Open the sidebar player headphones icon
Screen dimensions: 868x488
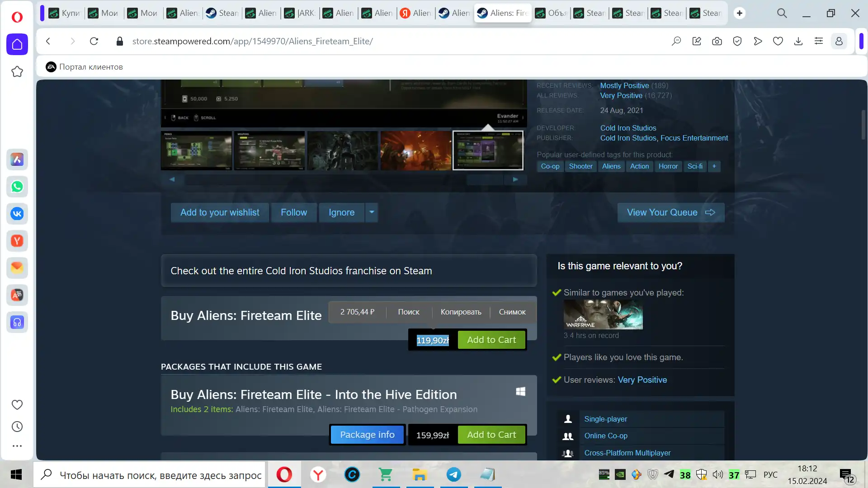click(17, 322)
